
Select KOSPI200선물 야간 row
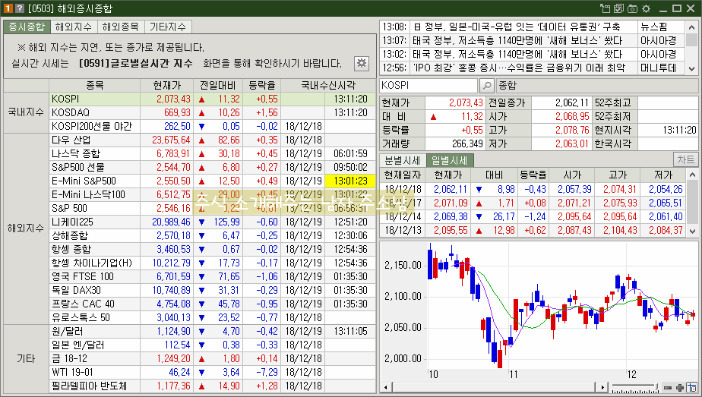coord(212,126)
